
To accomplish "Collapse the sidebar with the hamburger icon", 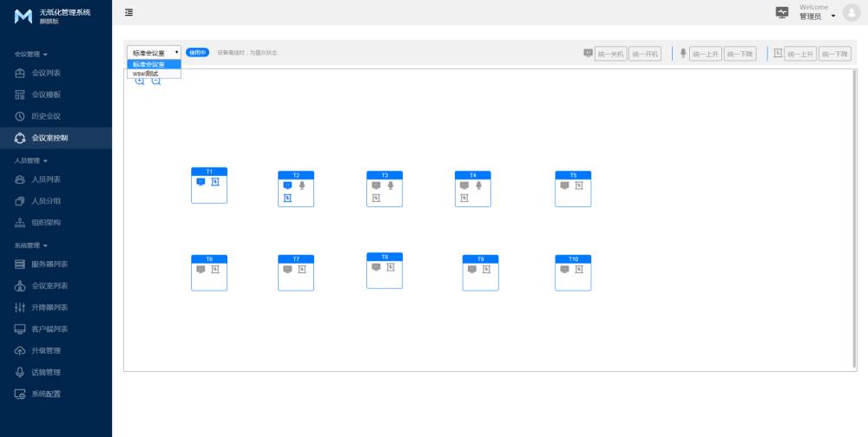I will 128,12.
